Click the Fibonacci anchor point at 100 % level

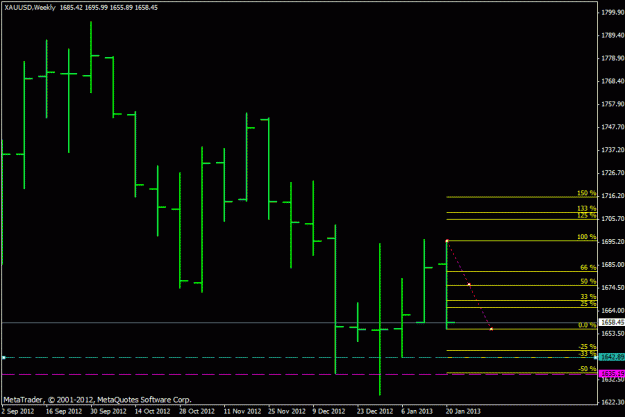coord(447,241)
